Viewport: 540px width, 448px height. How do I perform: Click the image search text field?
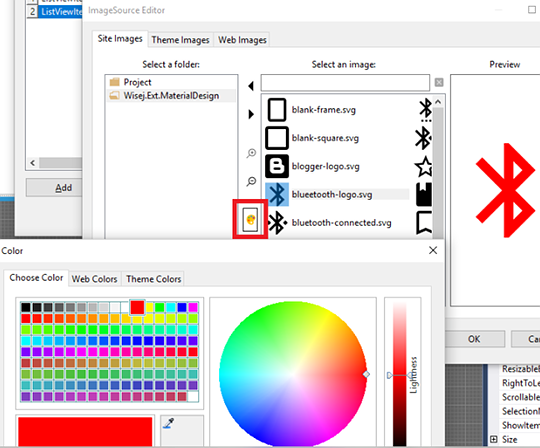tap(345, 83)
